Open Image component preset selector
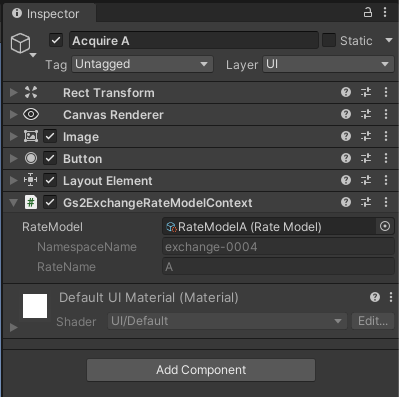Screen dimensions: 399x397 [366, 136]
